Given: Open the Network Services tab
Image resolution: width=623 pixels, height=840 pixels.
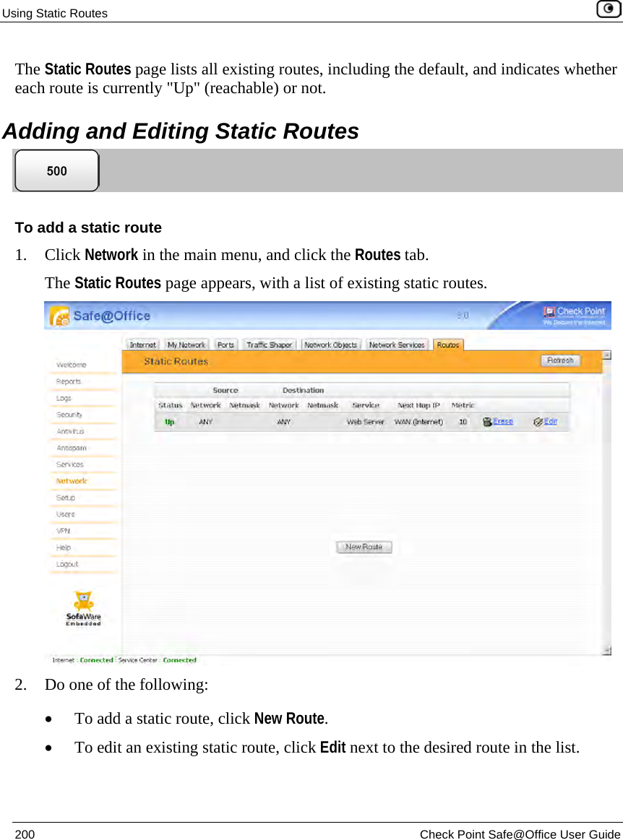Looking at the screenshot, I should pyautogui.click(x=397, y=345).
